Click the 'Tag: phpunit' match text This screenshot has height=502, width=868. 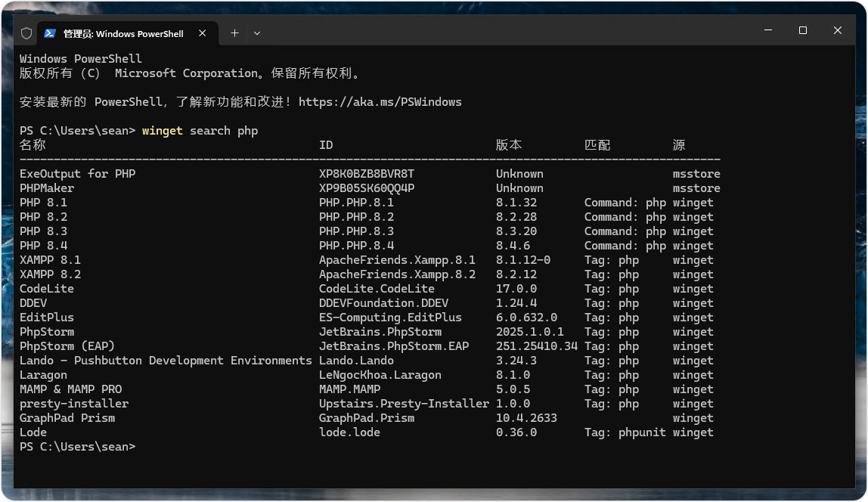click(625, 432)
